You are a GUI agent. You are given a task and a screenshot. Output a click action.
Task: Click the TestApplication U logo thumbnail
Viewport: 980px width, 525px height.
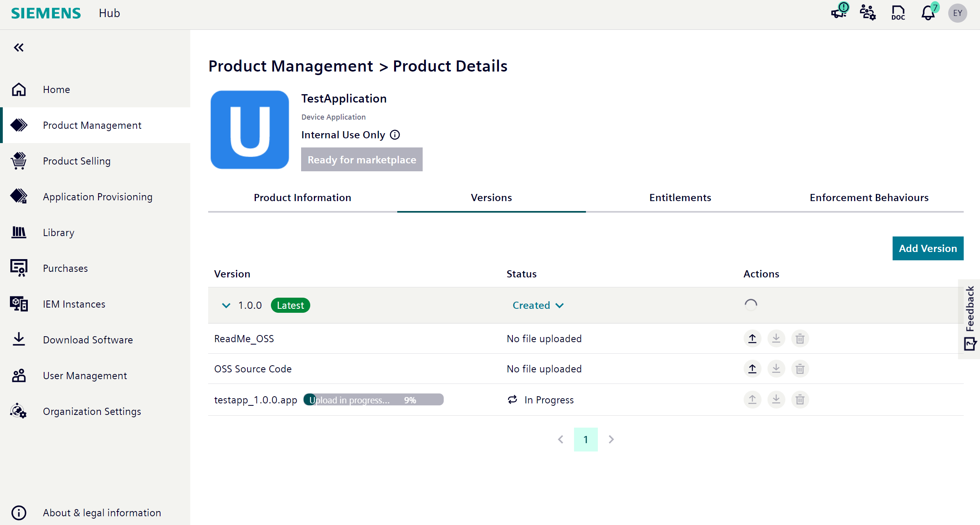click(x=250, y=130)
